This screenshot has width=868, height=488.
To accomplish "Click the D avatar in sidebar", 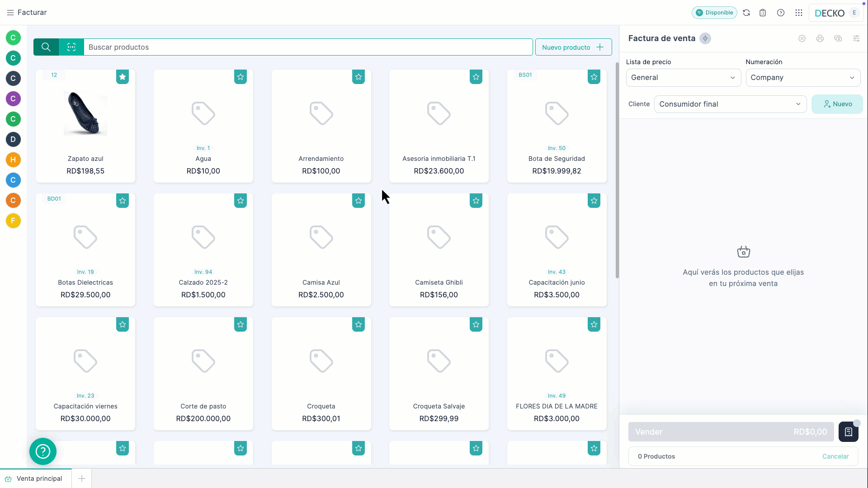I will tap(13, 139).
